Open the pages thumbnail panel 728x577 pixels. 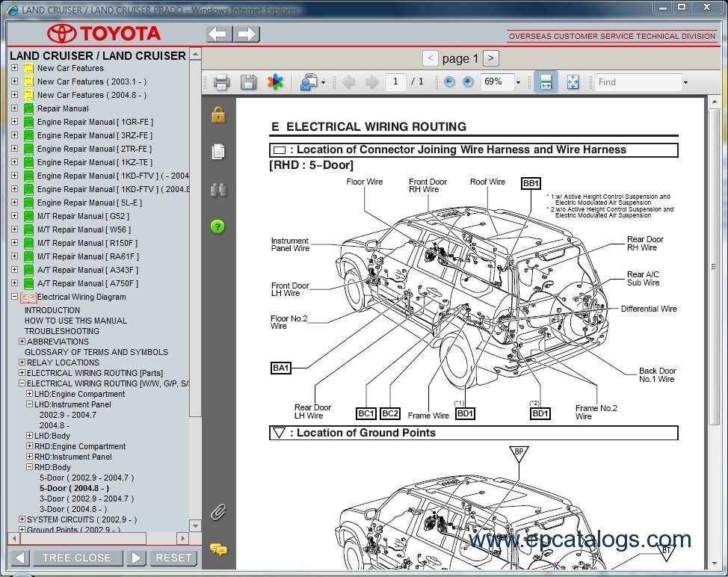[218, 152]
